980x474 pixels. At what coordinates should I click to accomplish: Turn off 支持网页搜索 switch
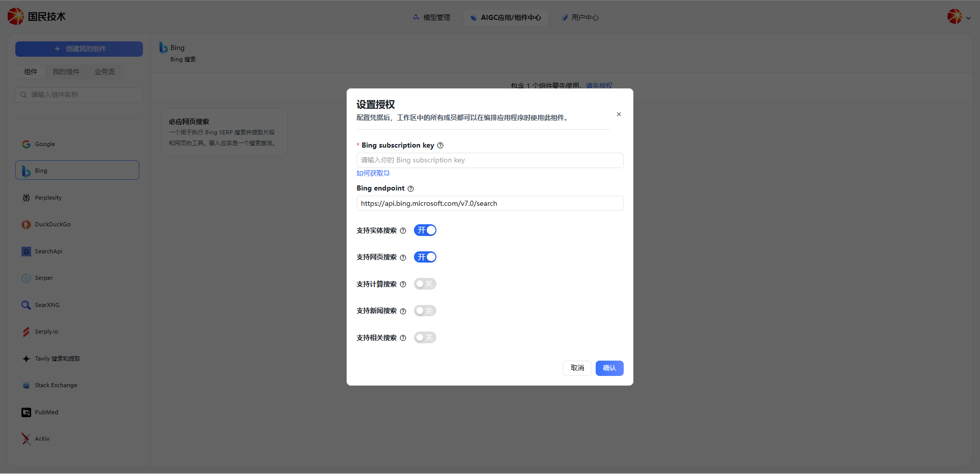(425, 257)
